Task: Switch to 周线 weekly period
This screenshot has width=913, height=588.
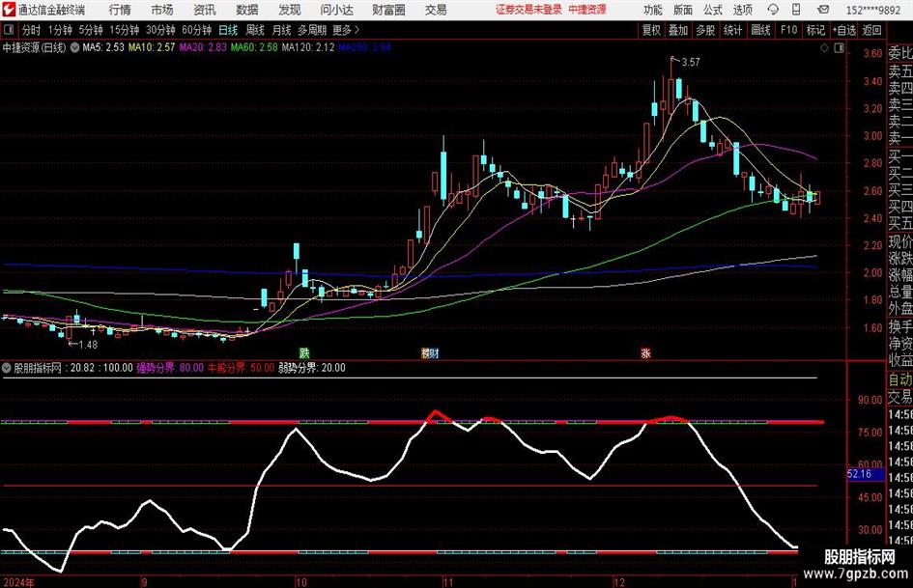Action: click(x=255, y=30)
